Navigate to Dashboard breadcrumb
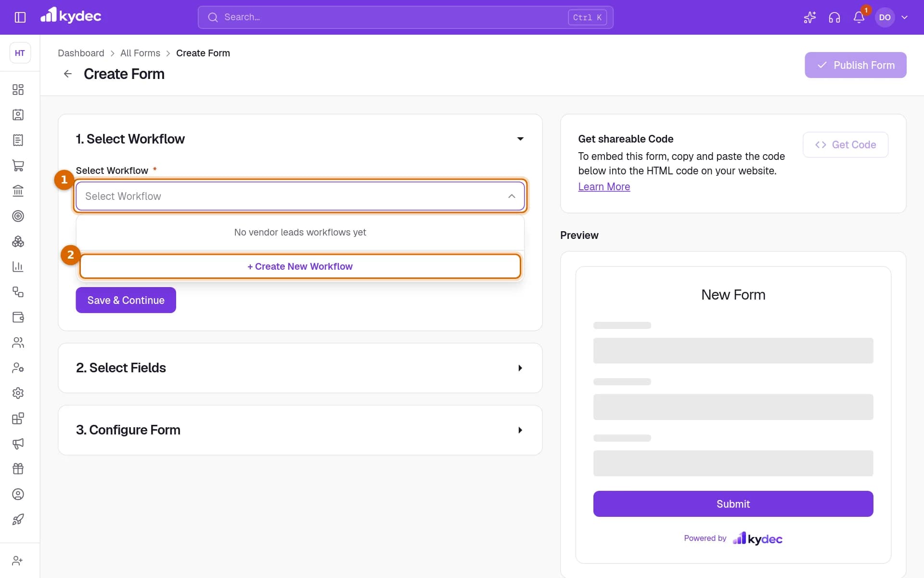The width and height of the screenshot is (924, 578). 81,53
